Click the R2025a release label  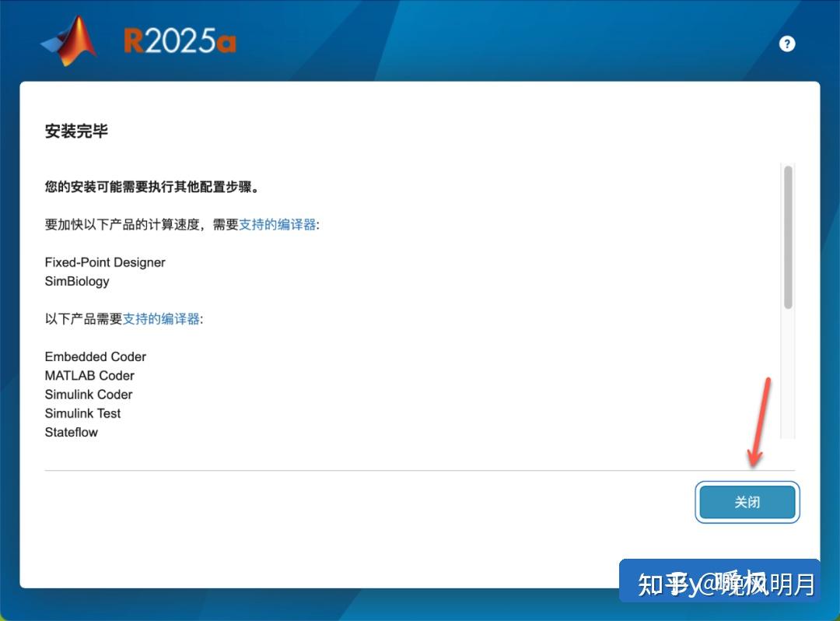(x=180, y=40)
